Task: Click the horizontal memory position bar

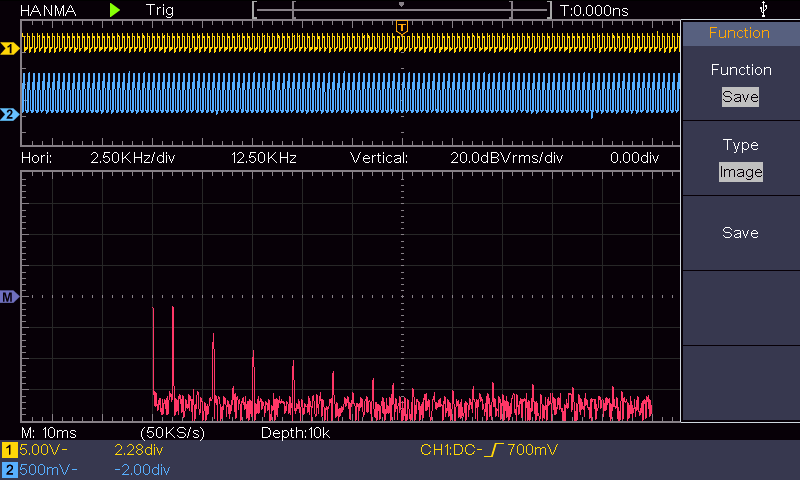Action: click(x=401, y=10)
